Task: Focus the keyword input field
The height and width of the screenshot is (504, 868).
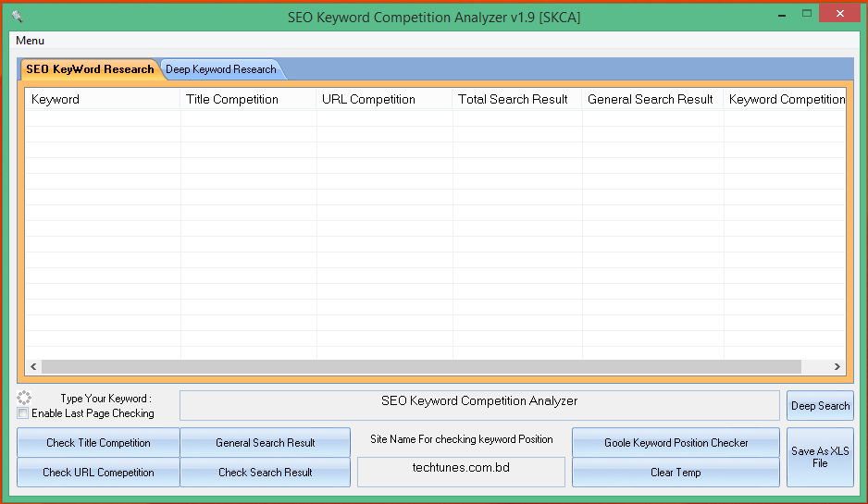Action: (x=479, y=406)
